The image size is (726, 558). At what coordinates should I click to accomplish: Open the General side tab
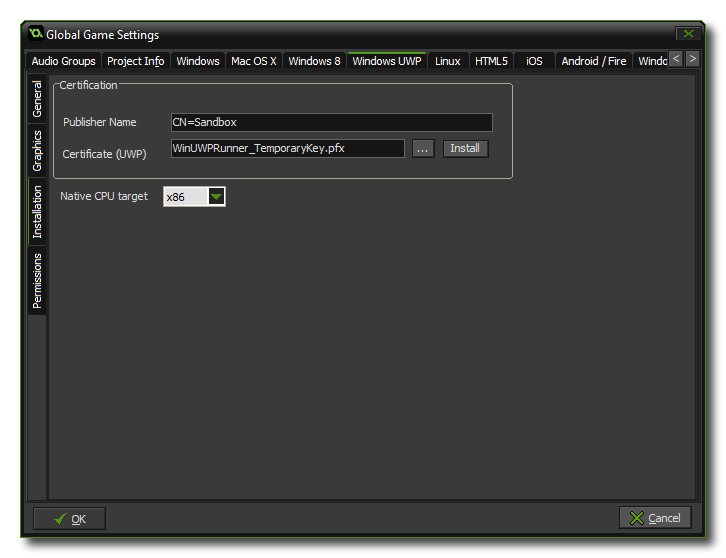tap(37, 99)
